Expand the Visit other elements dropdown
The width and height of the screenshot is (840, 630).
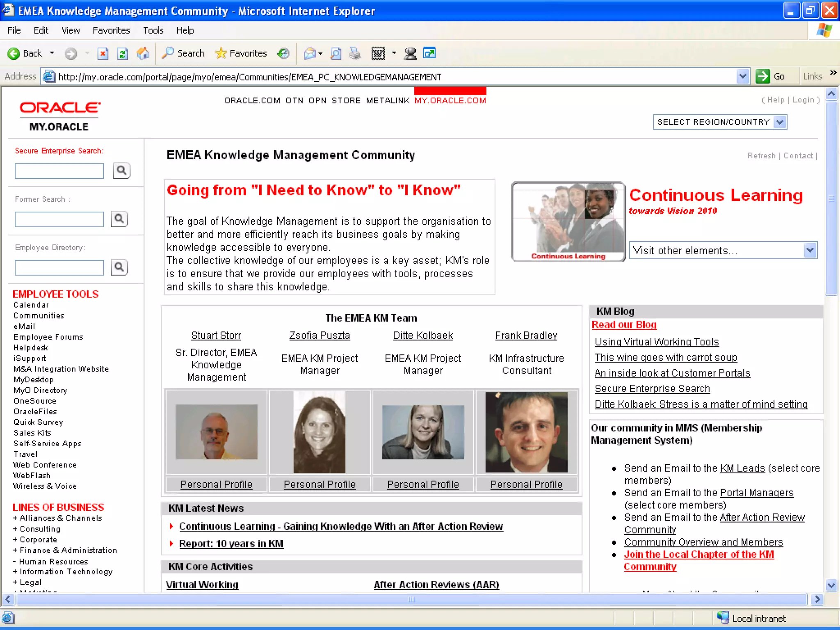[809, 250]
